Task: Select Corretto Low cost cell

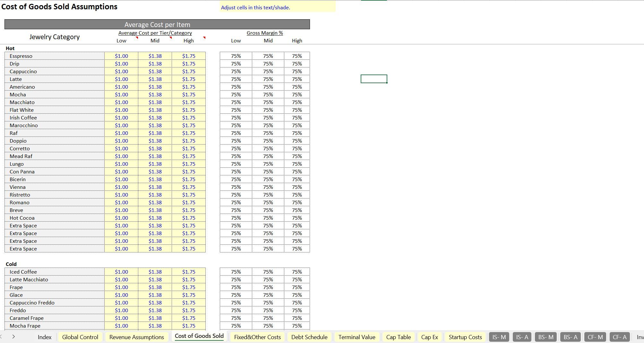Action: [x=121, y=148]
